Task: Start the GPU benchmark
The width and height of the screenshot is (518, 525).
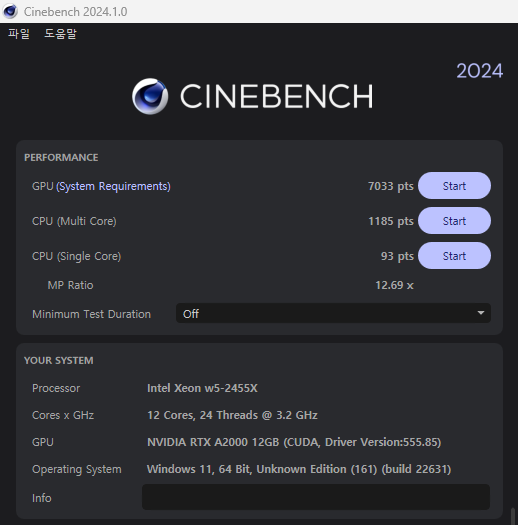Action: [454, 186]
